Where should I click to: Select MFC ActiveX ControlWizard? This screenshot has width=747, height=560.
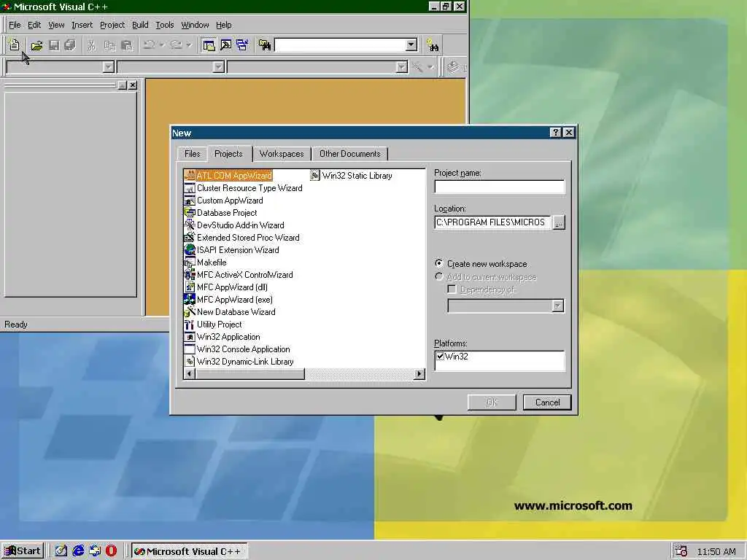pos(239,275)
